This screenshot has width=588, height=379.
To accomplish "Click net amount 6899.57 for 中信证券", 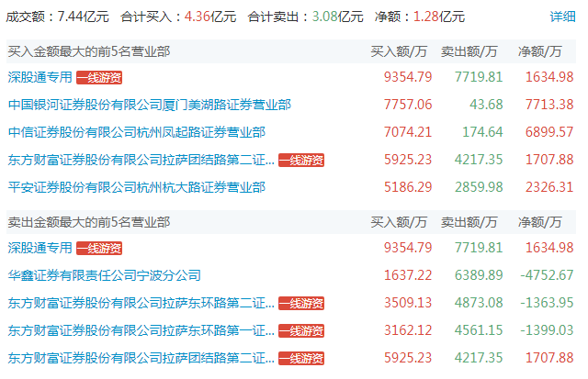I will point(549,132).
